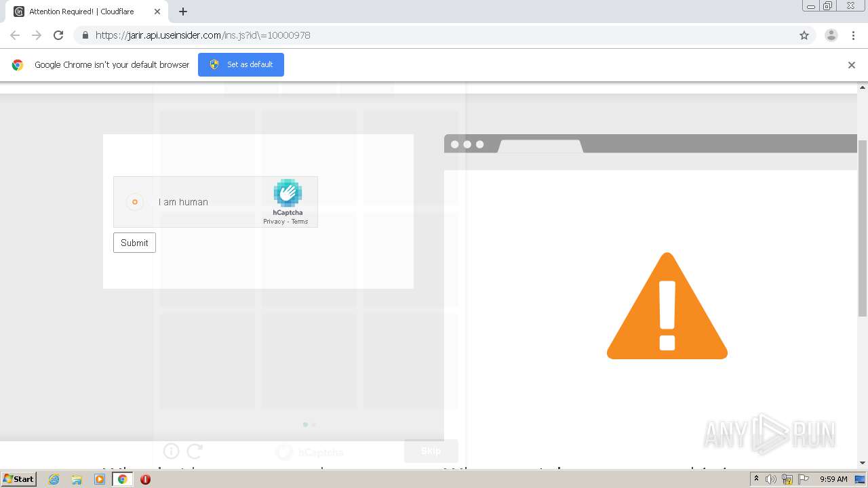The height and width of the screenshot is (488, 868).
Task: Restore down the Chrome window
Action: tap(828, 6)
